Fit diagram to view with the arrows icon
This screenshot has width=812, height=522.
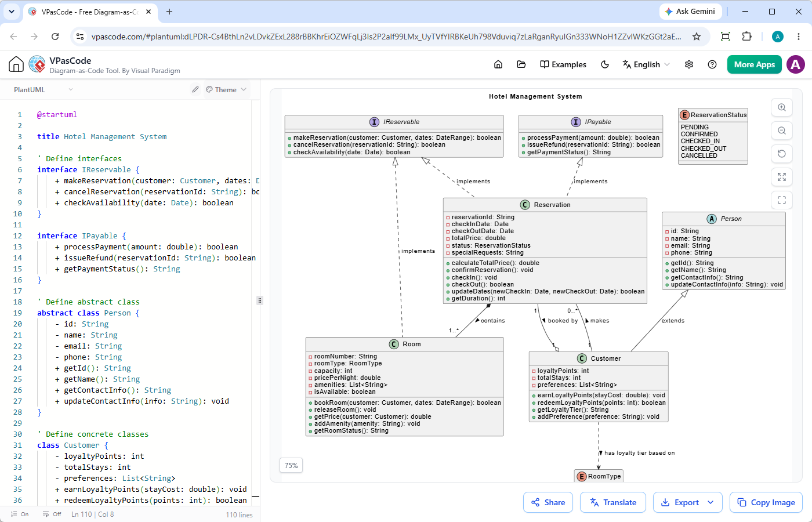click(782, 177)
